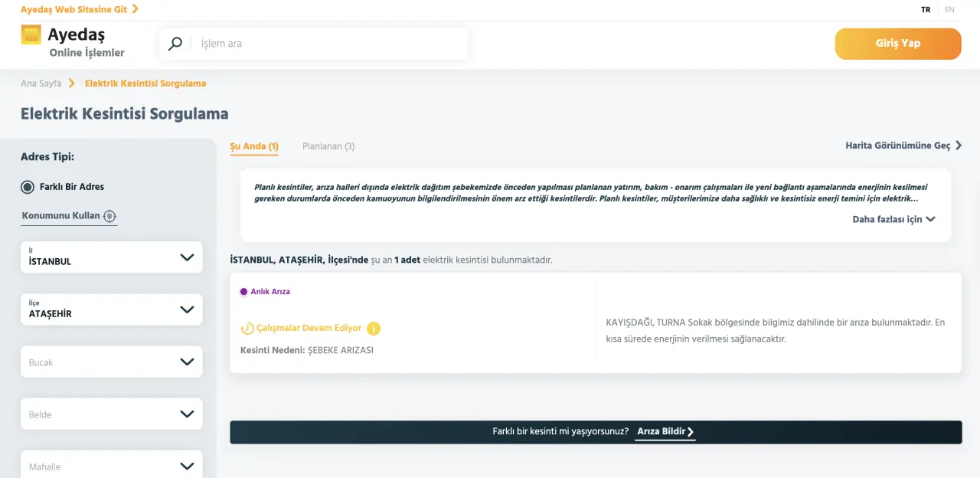Select the Şu Anda (1) tab
This screenshot has width=980, height=478.
(254, 146)
